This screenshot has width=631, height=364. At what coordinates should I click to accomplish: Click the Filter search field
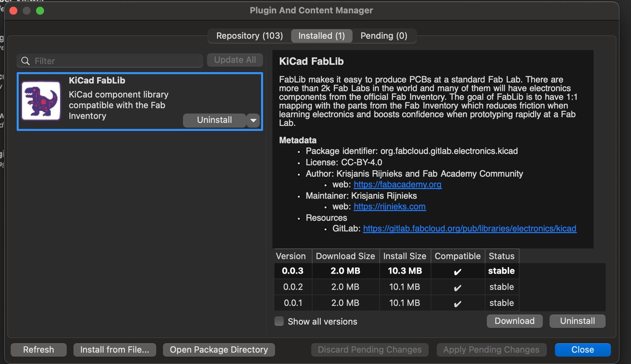click(x=110, y=61)
